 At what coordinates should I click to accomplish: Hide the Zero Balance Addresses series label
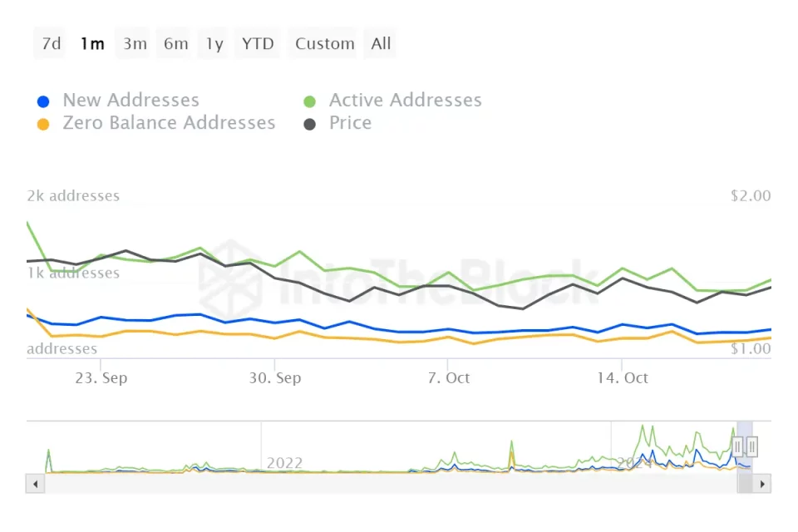169,123
